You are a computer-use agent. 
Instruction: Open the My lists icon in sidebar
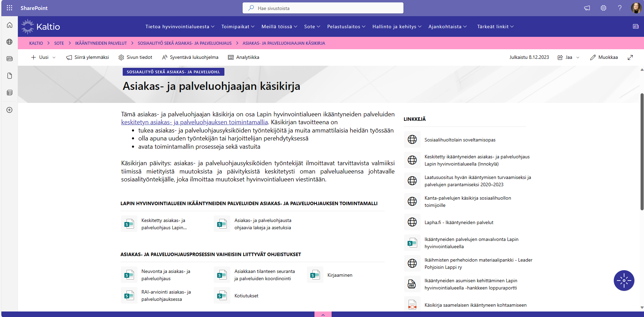point(10,93)
